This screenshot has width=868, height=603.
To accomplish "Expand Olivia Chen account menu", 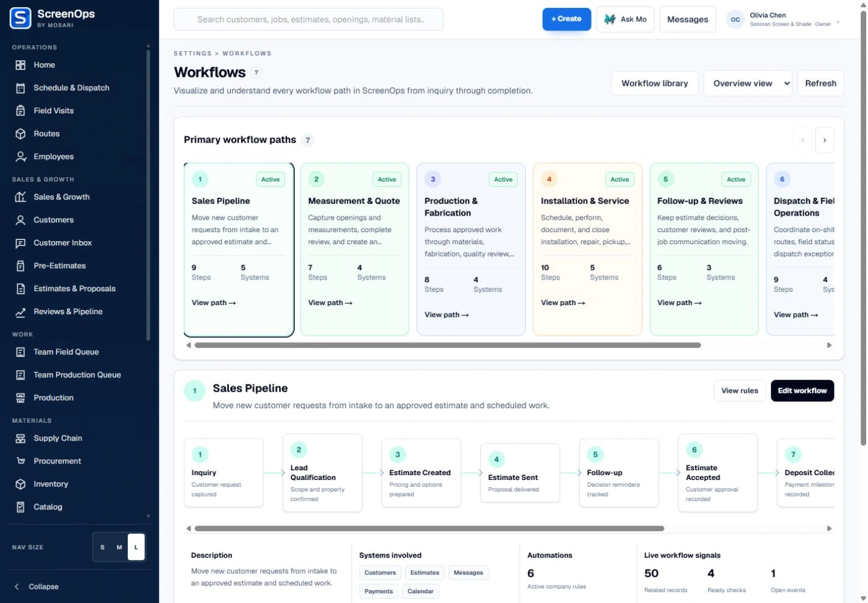I will 783,19.
